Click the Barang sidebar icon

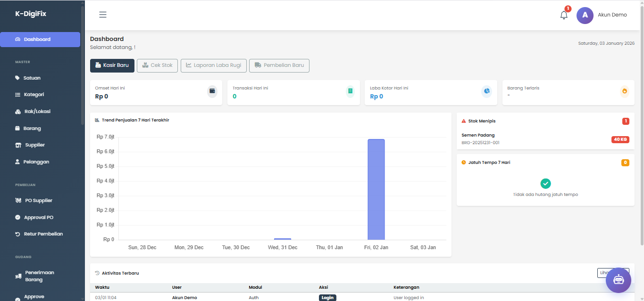coord(17,128)
